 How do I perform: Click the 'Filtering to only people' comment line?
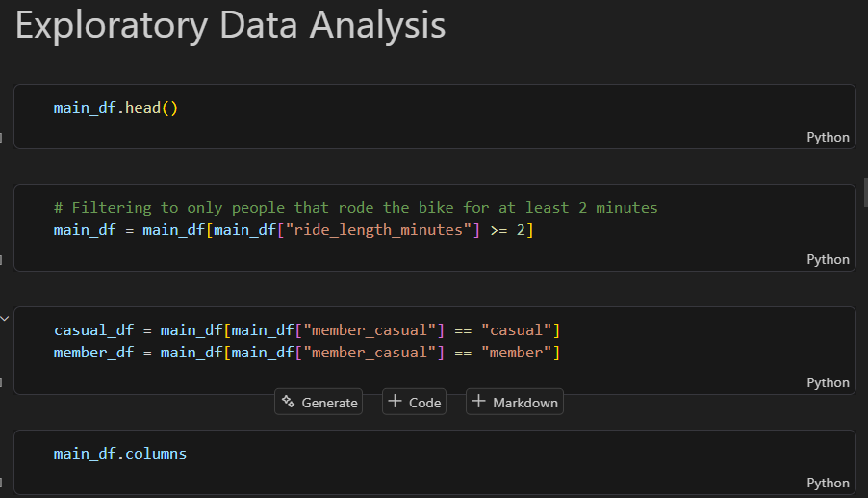(x=355, y=208)
